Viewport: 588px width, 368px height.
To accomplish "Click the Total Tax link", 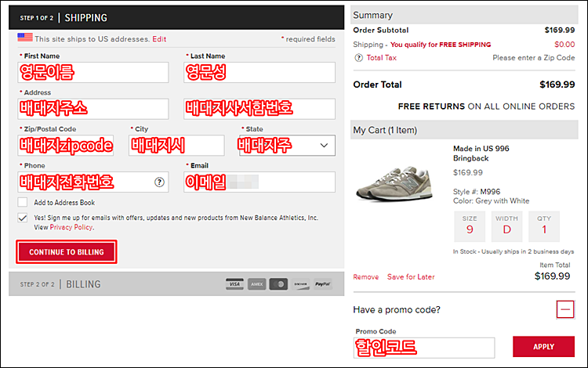I will (x=381, y=58).
